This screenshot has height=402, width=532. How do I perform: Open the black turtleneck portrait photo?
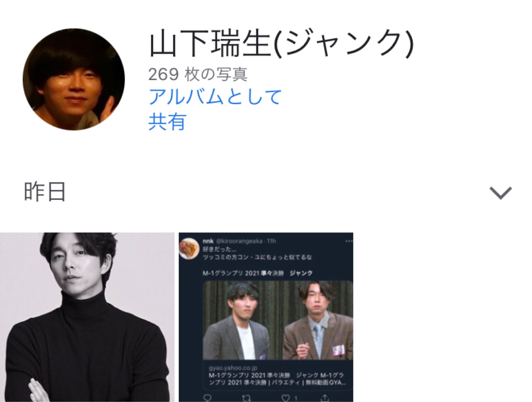(x=87, y=317)
